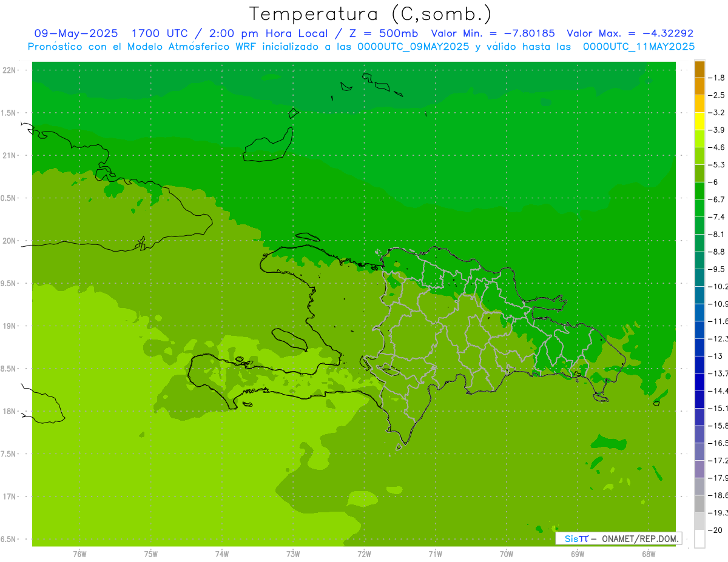Click the -3.9 colorbar value
728x562 pixels.
[717, 130]
